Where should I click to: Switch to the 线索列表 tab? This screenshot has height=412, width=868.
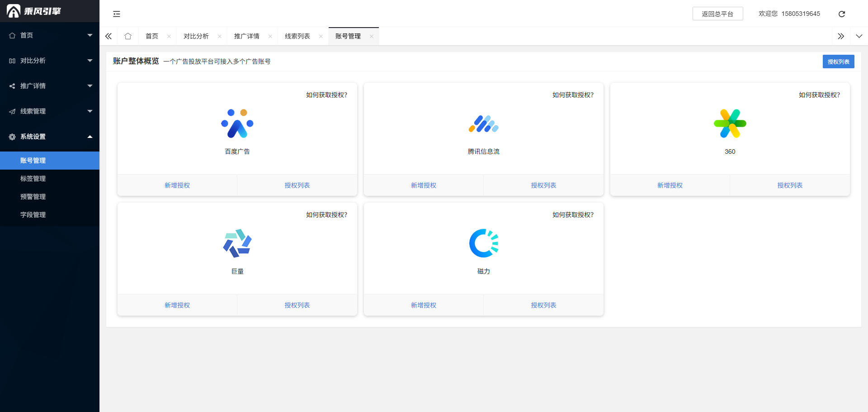297,36
